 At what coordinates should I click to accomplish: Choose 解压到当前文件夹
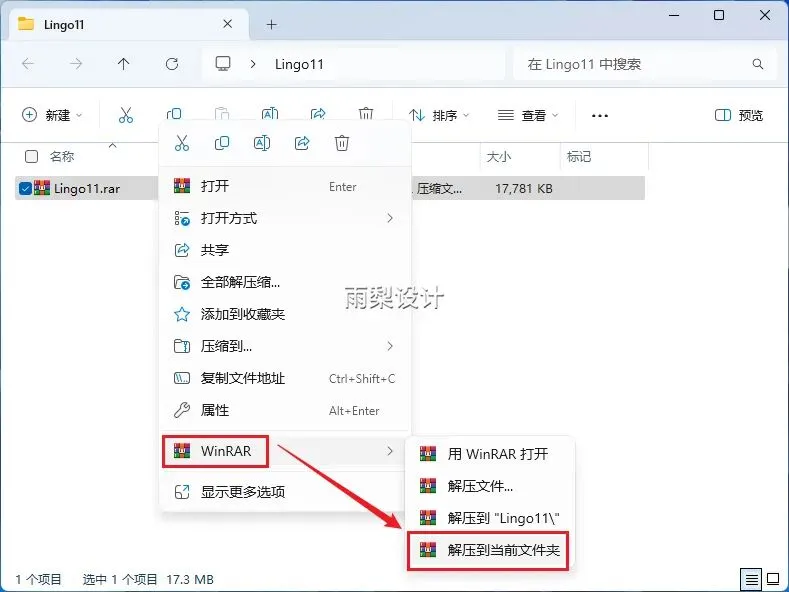pos(488,550)
